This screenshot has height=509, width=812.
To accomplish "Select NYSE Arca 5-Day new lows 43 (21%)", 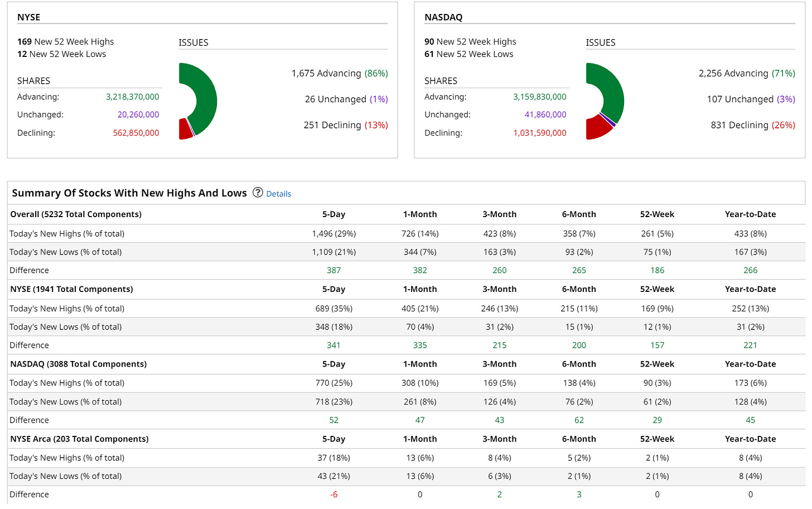I will (334, 477).
